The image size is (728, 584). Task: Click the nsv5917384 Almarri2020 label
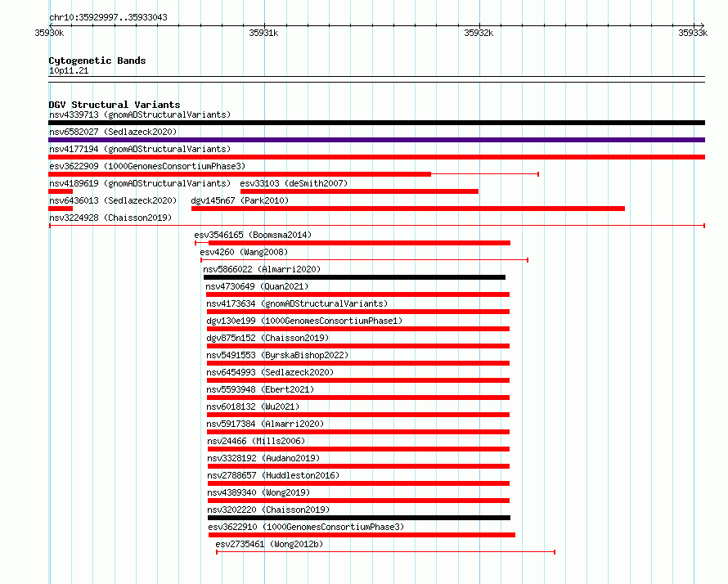[x=265, y=424]
